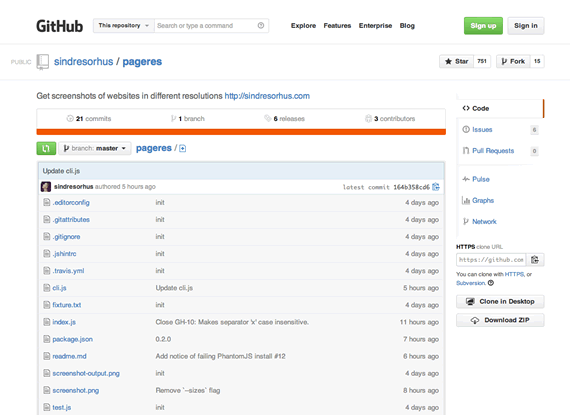Click the branch count fork icon
Image resolution: width=570 pixels, height=415 pixels.
pos(173,118)
